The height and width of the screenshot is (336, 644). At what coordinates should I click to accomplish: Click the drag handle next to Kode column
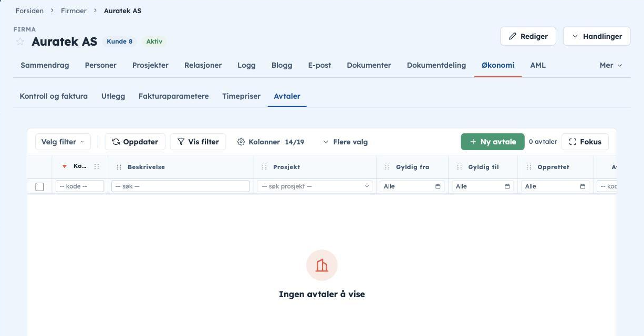[x=97, y=166]
